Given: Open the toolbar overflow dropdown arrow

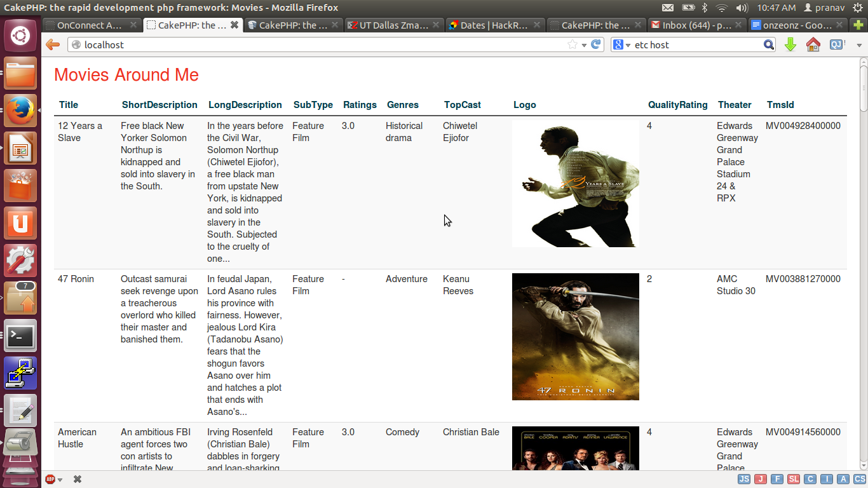Looking at the screenshot, I should [859, 45].
